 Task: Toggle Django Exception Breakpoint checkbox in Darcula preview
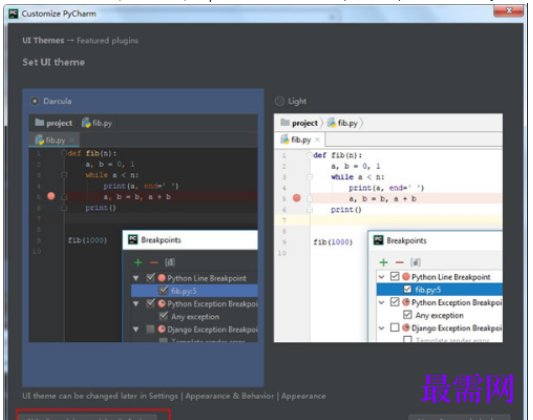coord(150,329)
